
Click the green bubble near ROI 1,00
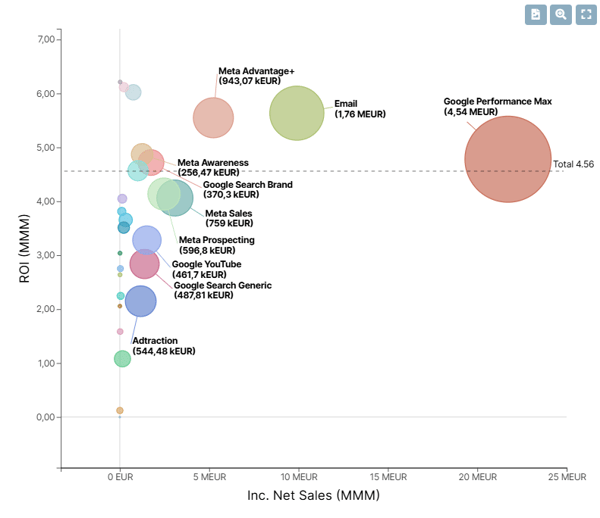(x=122, y=359)
